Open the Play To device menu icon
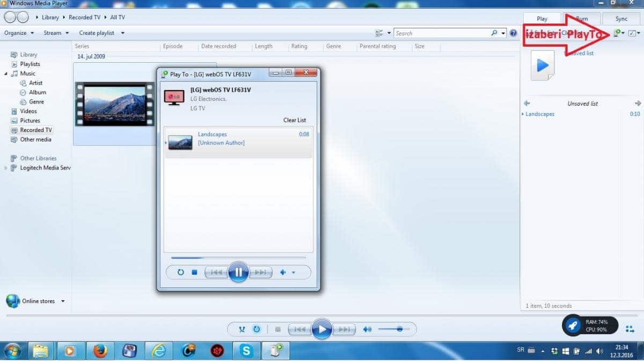644x362 pixels. [617, 33]
